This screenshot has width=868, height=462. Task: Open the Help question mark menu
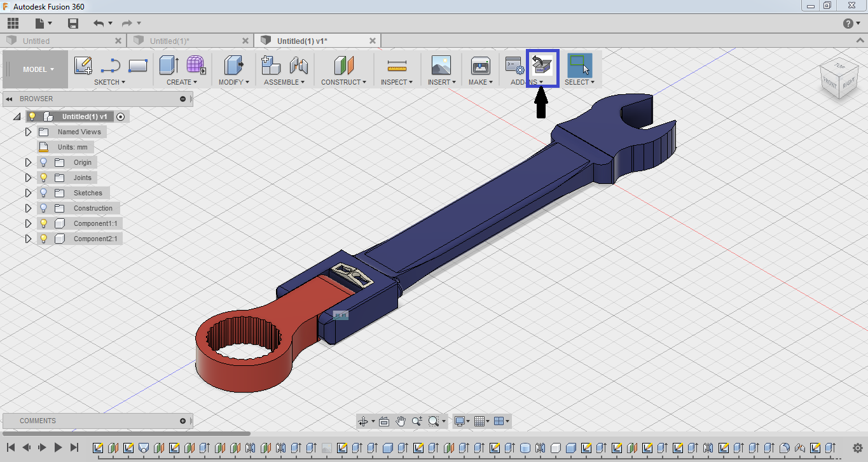[x=849, y=24]
